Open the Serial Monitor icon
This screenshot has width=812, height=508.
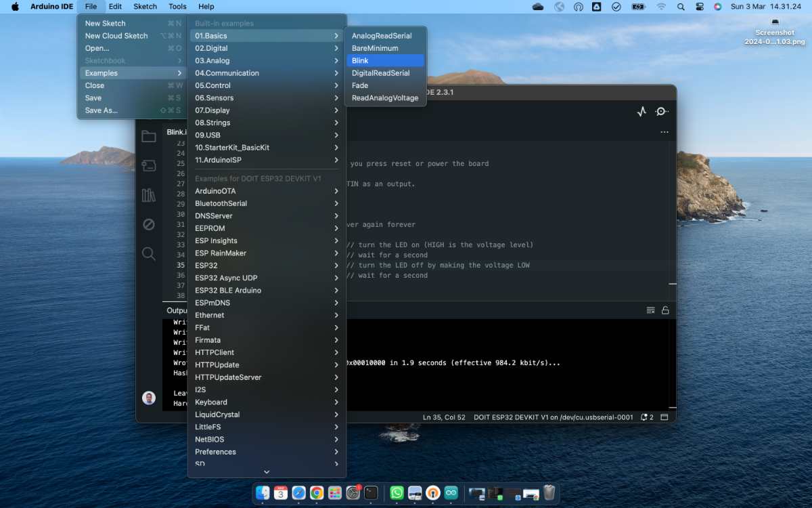(662, 112)
